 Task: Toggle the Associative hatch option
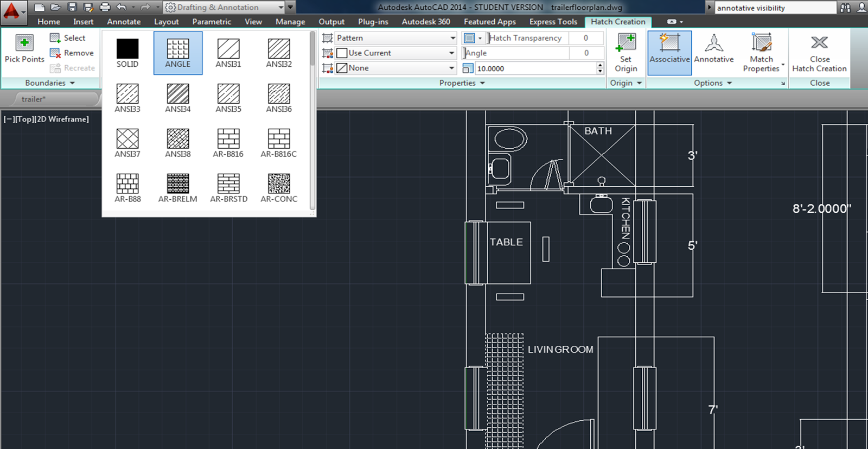669,53
